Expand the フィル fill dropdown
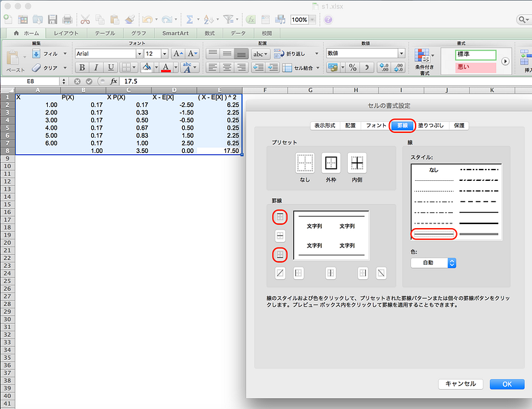Image resolution: width=532 pixels, height=409 pixels. pos(65,54)
